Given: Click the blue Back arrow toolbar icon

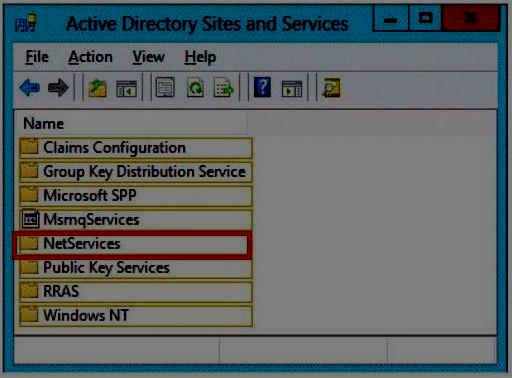Looking at the screenshot, I should coord(30,88).
